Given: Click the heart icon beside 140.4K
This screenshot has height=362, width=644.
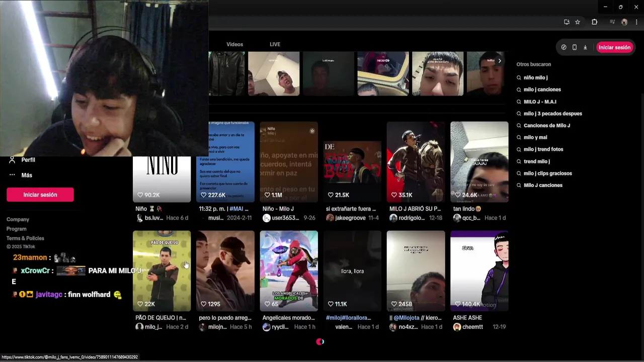Looking at the screenshot, I should point(457,304).
